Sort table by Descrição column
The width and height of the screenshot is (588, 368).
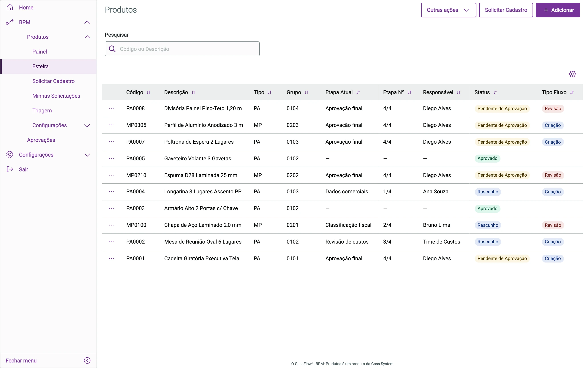pyautogui.click(x=193, y=92)
